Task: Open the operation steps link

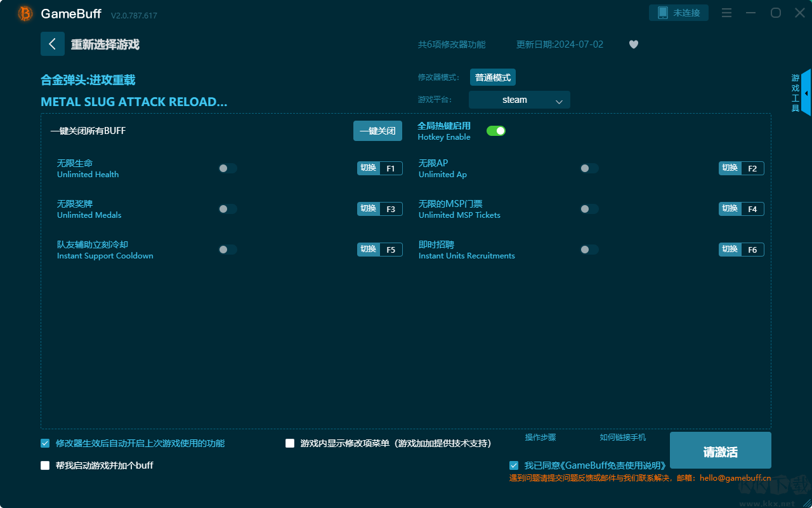Action: [540, 438]
